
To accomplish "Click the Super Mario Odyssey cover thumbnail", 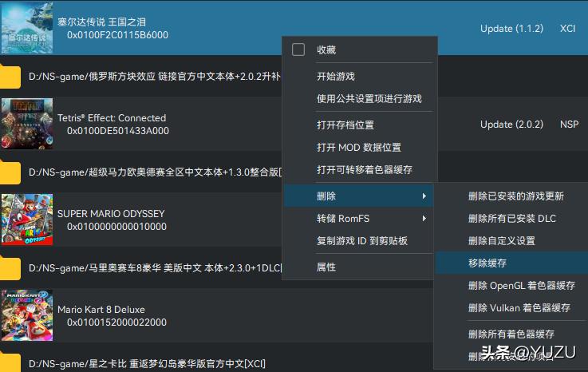I will click(27, 220).
